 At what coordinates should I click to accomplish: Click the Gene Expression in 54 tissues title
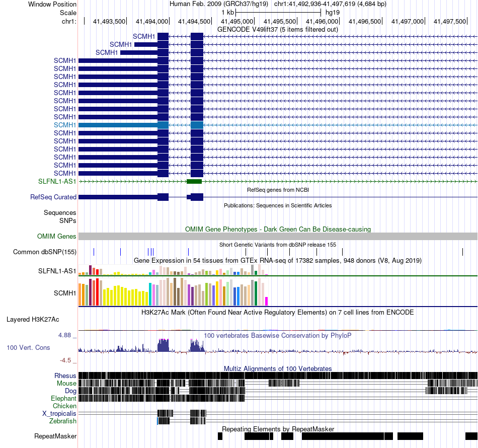(x=278, y=260)
